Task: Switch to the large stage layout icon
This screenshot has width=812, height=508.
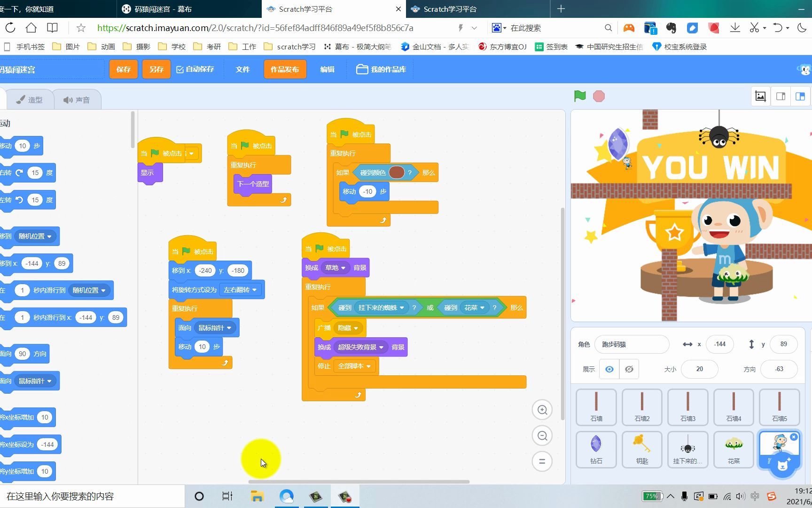Action: tap(800, 96)
